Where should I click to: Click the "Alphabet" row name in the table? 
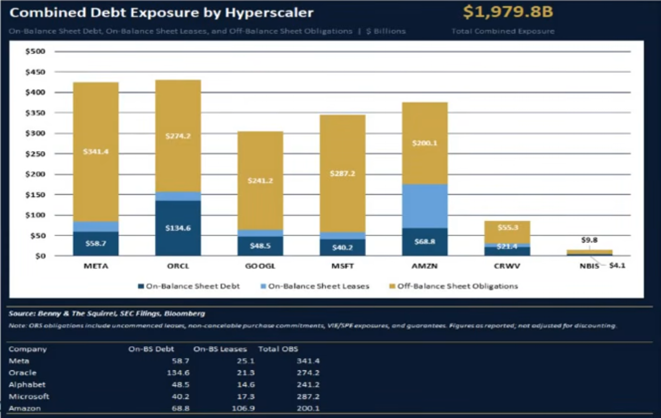[x=27, y=384]
